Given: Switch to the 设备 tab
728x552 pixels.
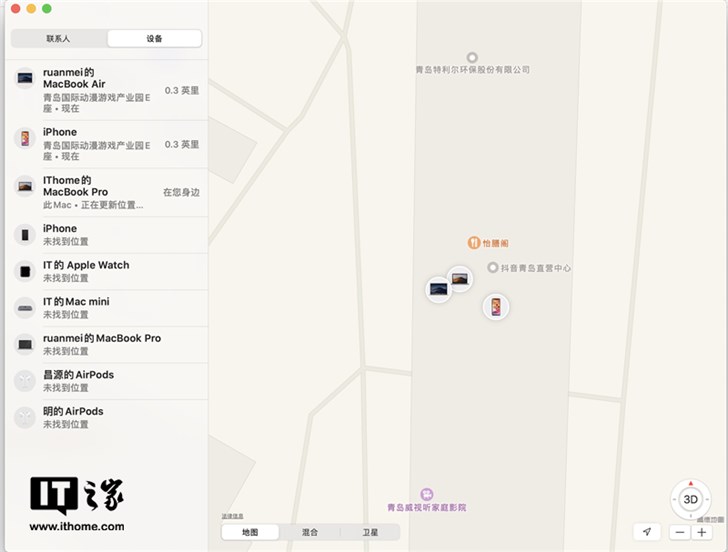Looking at the screenshot, I should tap(155, 39).
